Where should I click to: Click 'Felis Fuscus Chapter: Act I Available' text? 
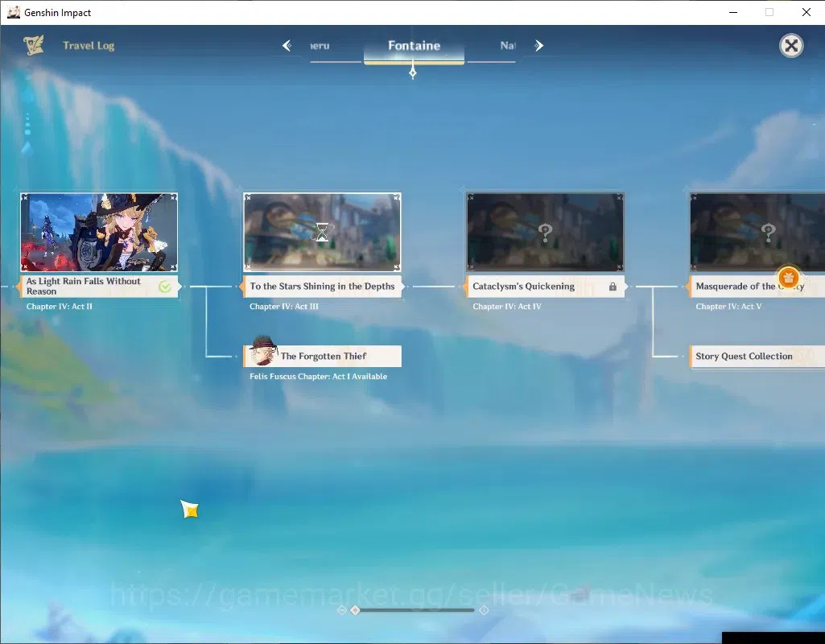[318, 376]
